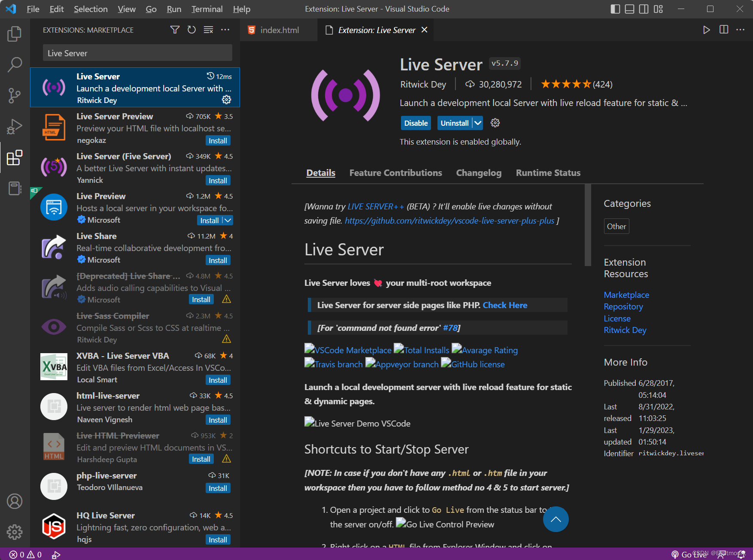Select html-live-server list item
This screenshot has height=560, width=753.
pos(135,407)
